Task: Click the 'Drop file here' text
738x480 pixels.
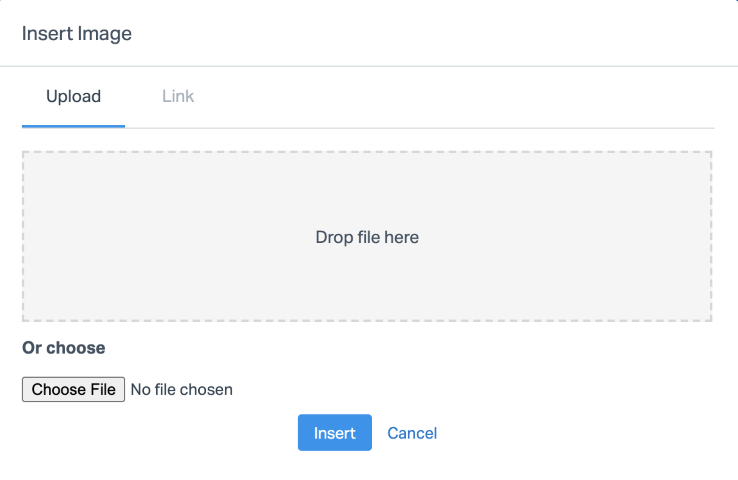Action: (x=367, y=238)
